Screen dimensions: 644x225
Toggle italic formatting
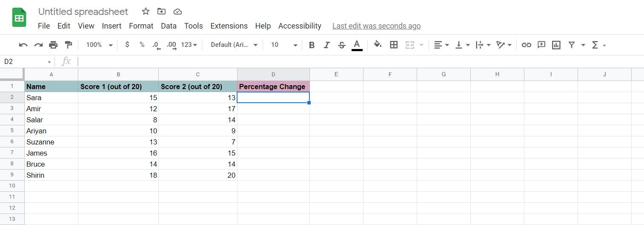(326, 45)
